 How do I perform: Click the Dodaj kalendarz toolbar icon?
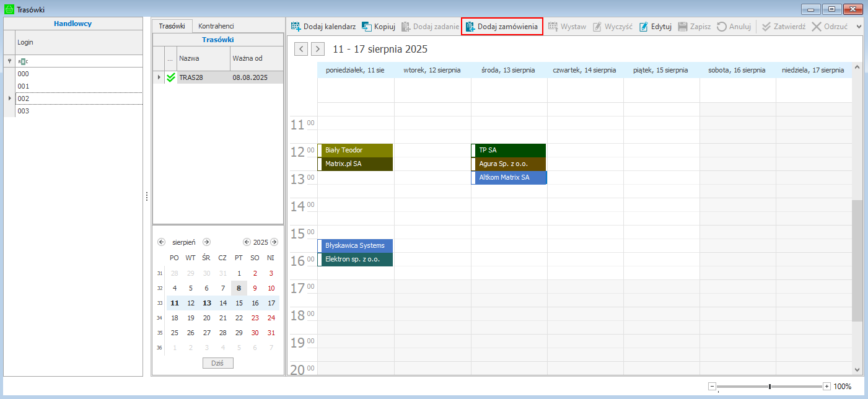coord(296,27)
